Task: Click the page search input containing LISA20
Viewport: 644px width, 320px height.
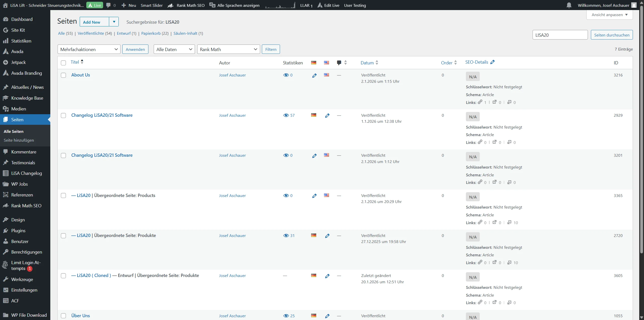Action: [560, 35]
